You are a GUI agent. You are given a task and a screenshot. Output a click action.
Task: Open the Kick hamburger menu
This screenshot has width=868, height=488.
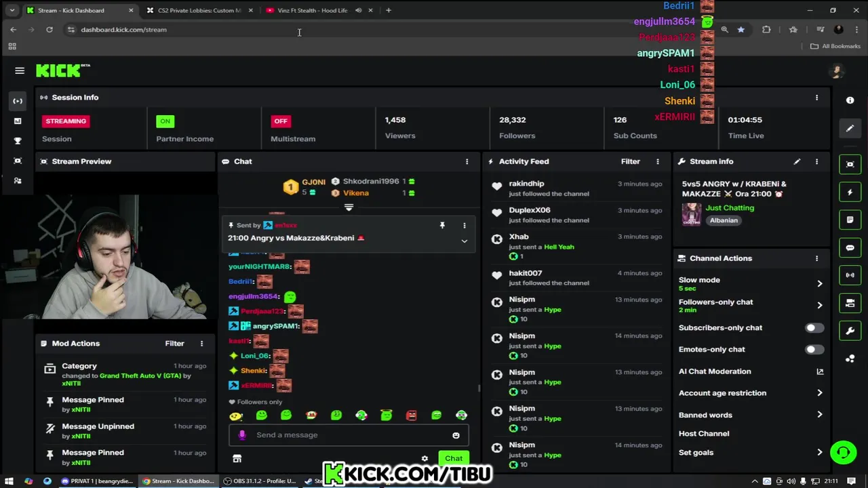click(20, 70)
